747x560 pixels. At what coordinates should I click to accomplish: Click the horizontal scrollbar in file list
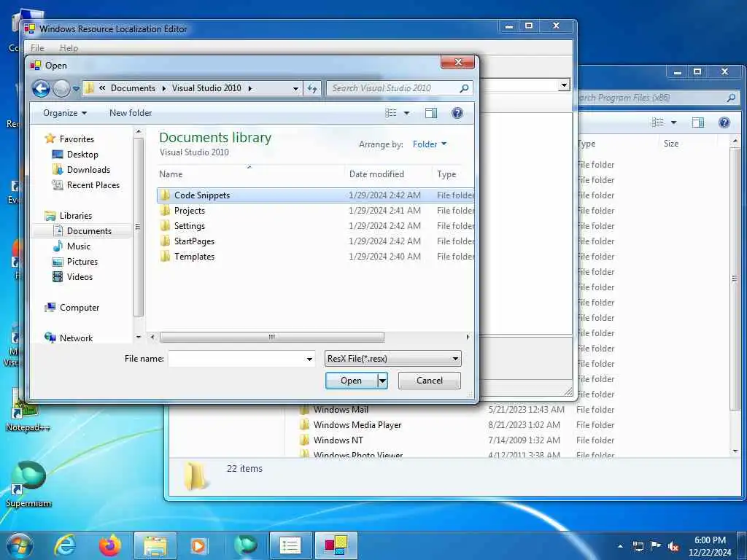[272, 337]
